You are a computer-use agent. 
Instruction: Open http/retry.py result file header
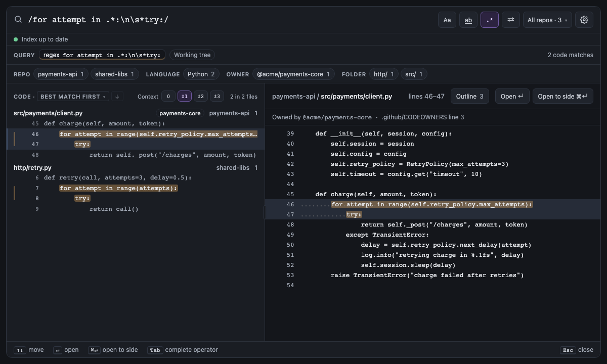click(x=136, y=167)
